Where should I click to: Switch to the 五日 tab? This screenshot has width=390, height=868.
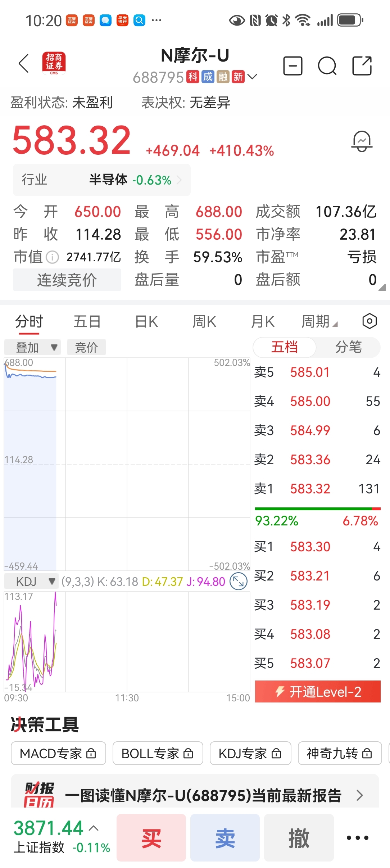87,321
